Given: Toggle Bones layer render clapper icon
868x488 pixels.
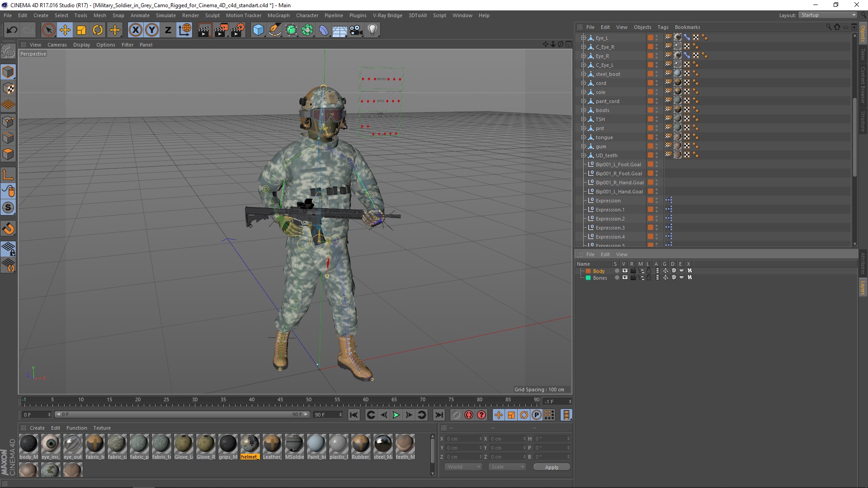Looking at the screenshot, I should [x=633, y=278].
